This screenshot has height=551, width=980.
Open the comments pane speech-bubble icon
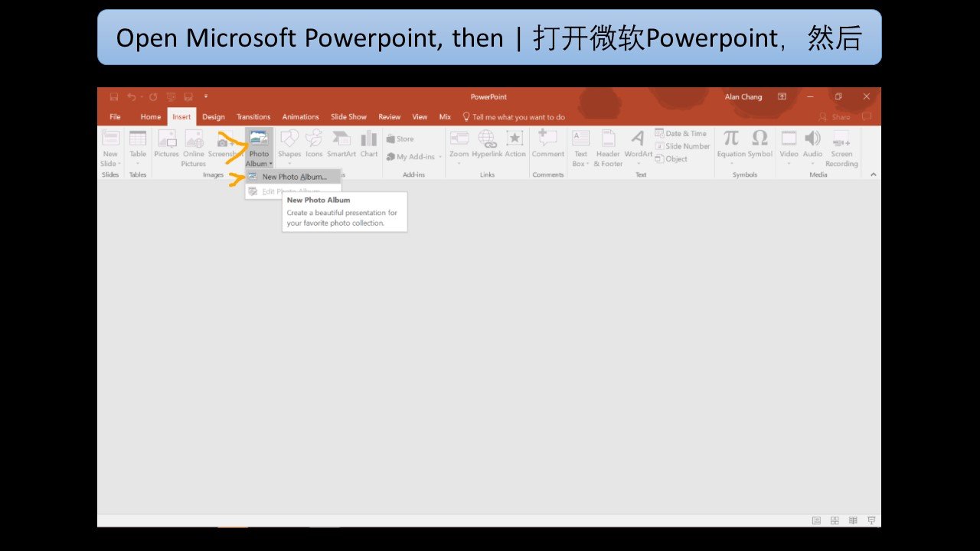click(867, 117)
